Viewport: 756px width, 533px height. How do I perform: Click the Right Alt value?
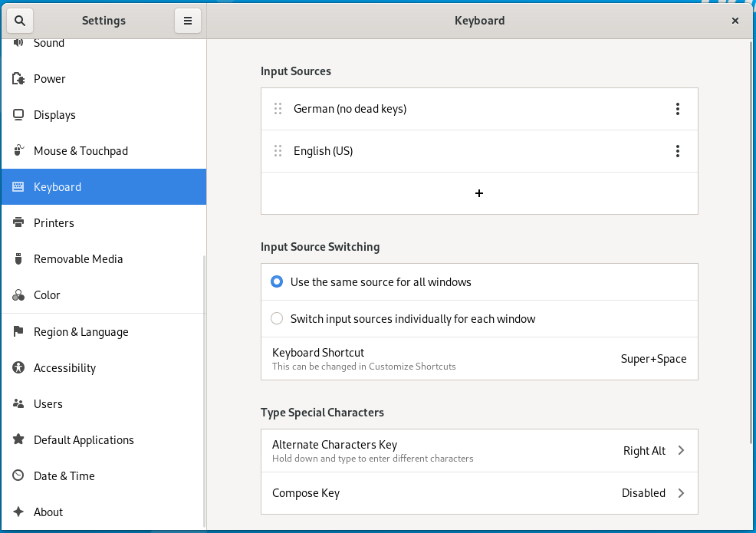click(644, 450)
